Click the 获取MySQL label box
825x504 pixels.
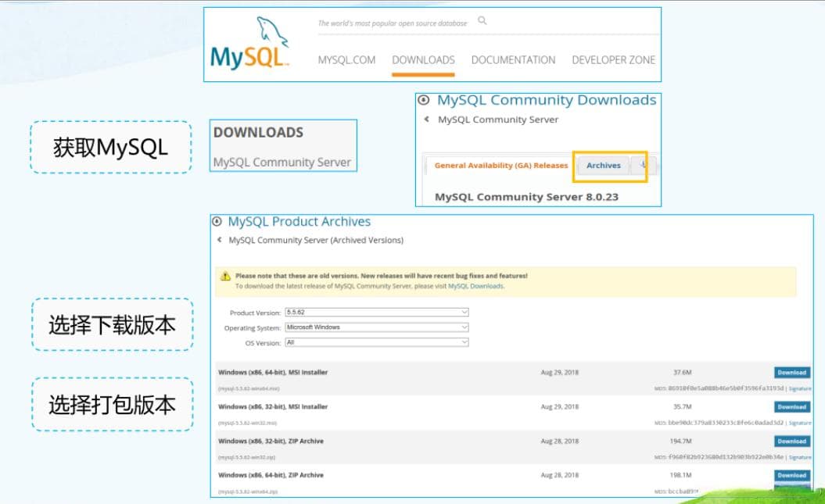click(110, 147)
